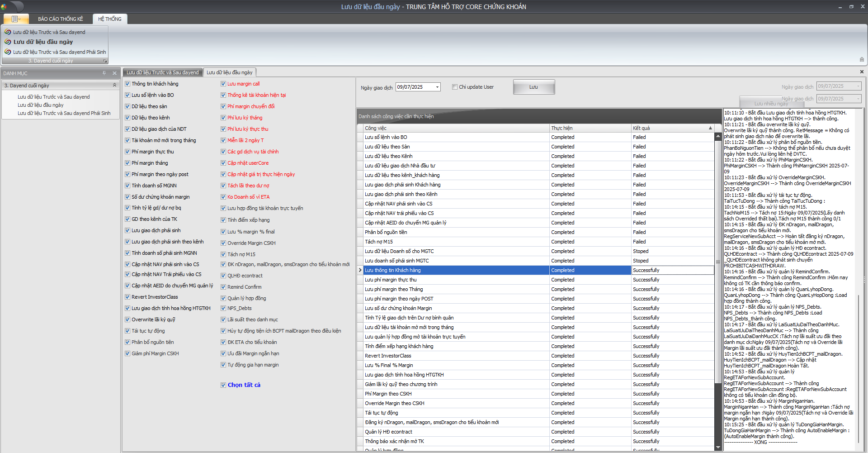The width and height of the screenshot is (868, 453).
Task: Click the task list vertical scrollbar thumb
Action: pyautogui.click(x=718, y=261)
